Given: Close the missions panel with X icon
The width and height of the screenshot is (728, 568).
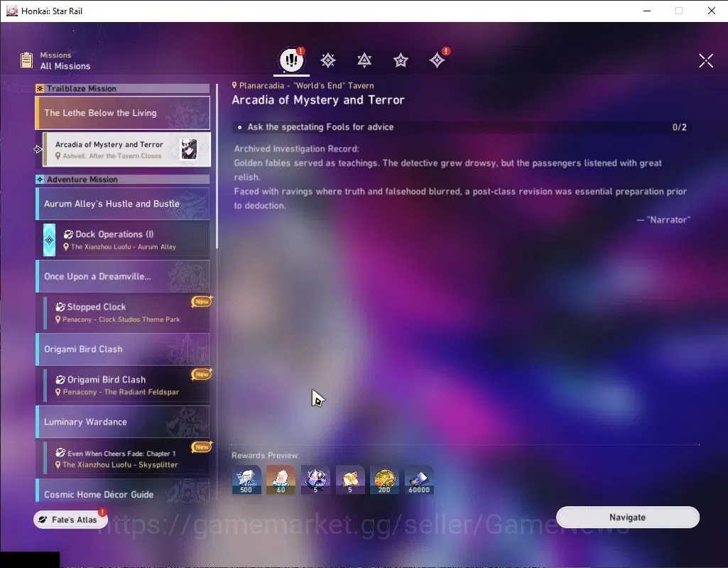Looking at the screenshot, I should pyautogui.click(x=706, y=60).
